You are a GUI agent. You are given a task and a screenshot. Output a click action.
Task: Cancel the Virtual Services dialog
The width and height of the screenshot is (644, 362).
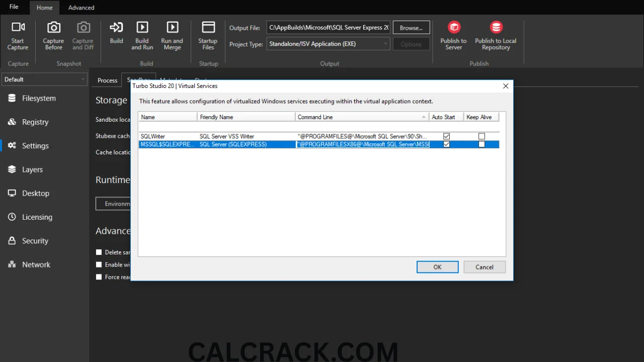[485, 267]
